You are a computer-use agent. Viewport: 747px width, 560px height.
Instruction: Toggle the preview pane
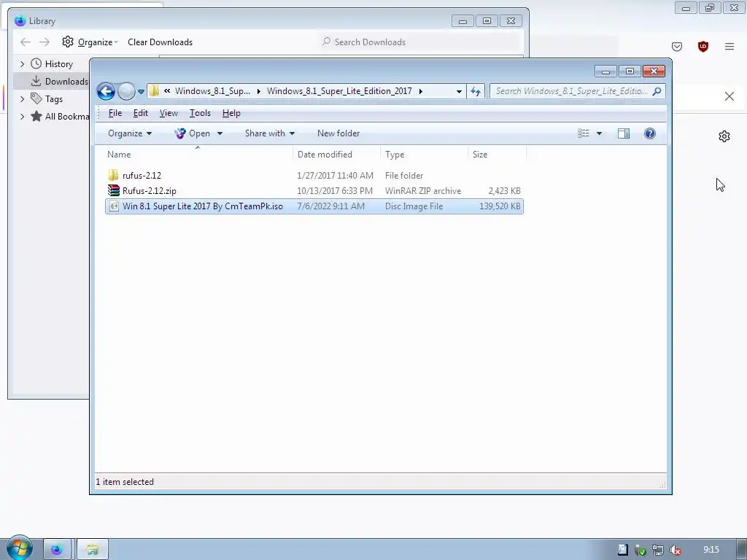point(624,133)
